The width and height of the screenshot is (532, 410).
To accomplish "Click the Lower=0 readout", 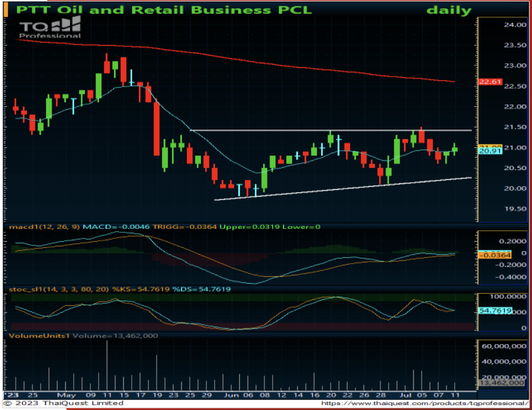I will (301, 226).
